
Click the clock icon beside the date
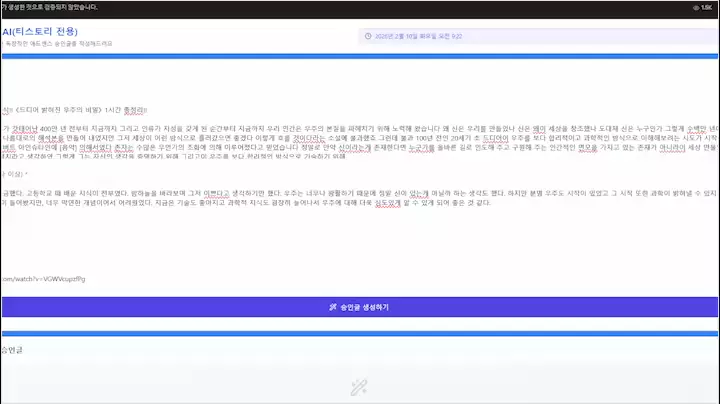368,36
